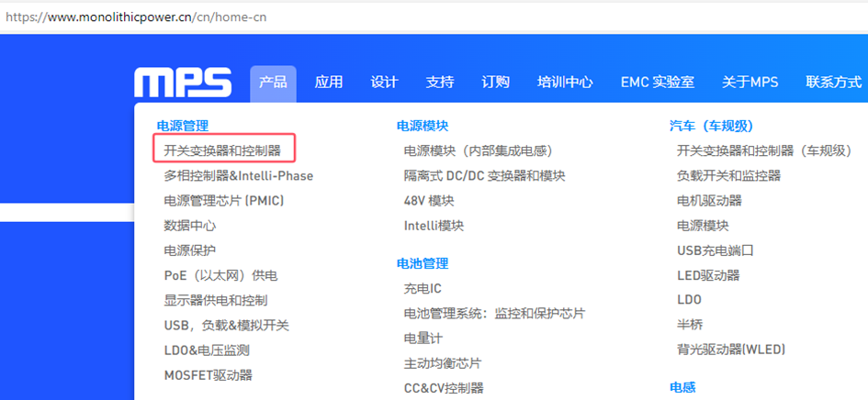Open LED驱动器 link
Viewport: 868px width, 400px height.
[708, 275]
